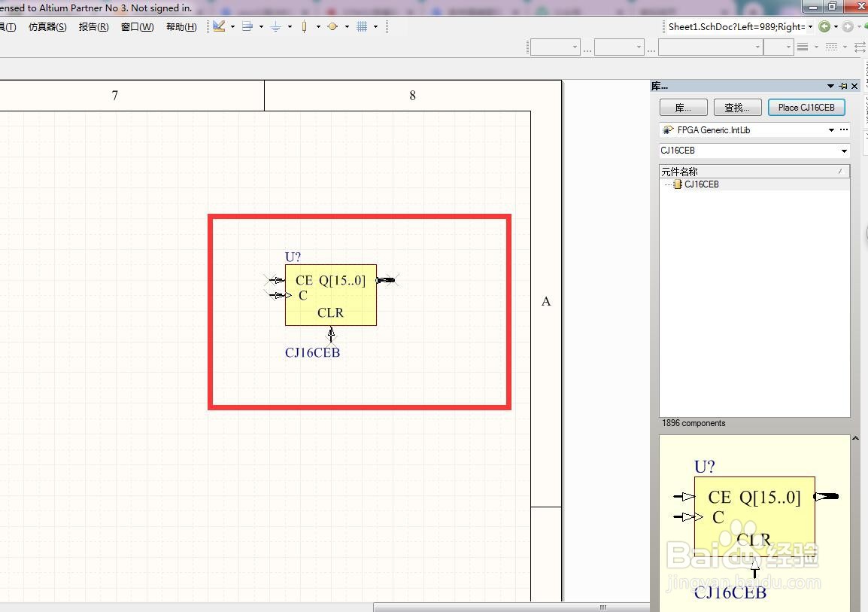Screen dimensions: 868x612
Task: Open the 库... libraries button
Action: click(x=684, y=108)
